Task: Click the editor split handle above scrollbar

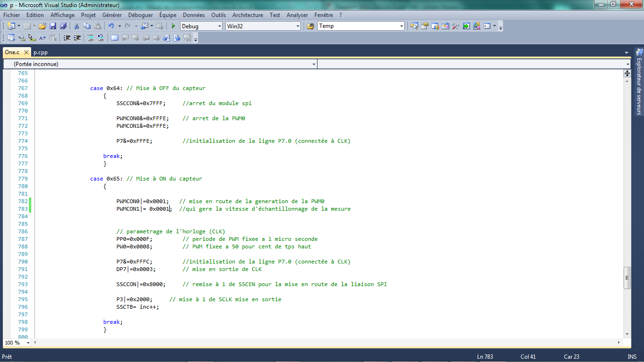Action: [627, 73]
